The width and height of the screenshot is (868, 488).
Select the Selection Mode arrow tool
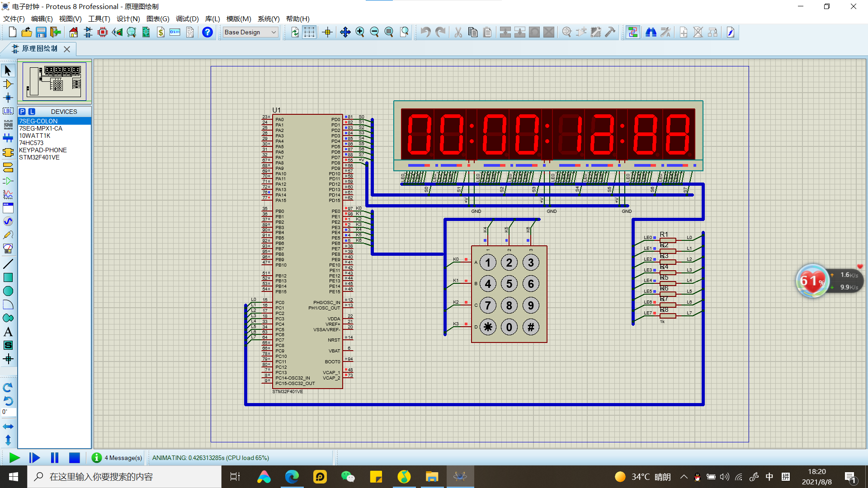(8, 70)
